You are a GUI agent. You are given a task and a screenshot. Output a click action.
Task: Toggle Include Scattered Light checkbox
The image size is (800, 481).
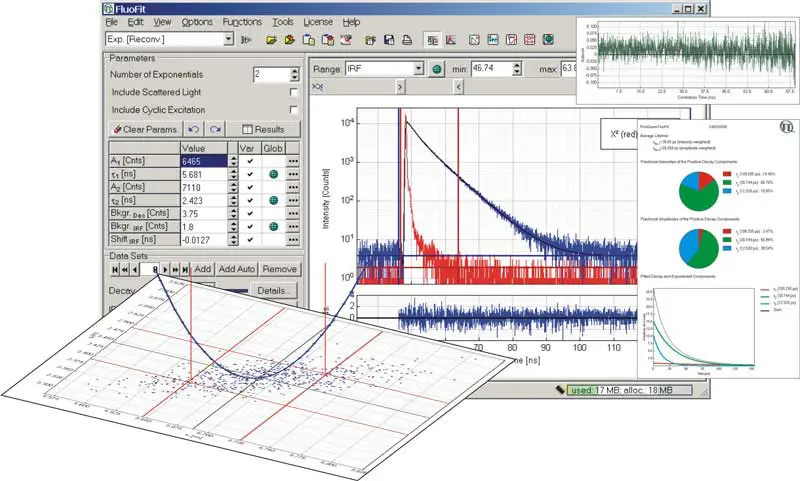click(293, 92)
